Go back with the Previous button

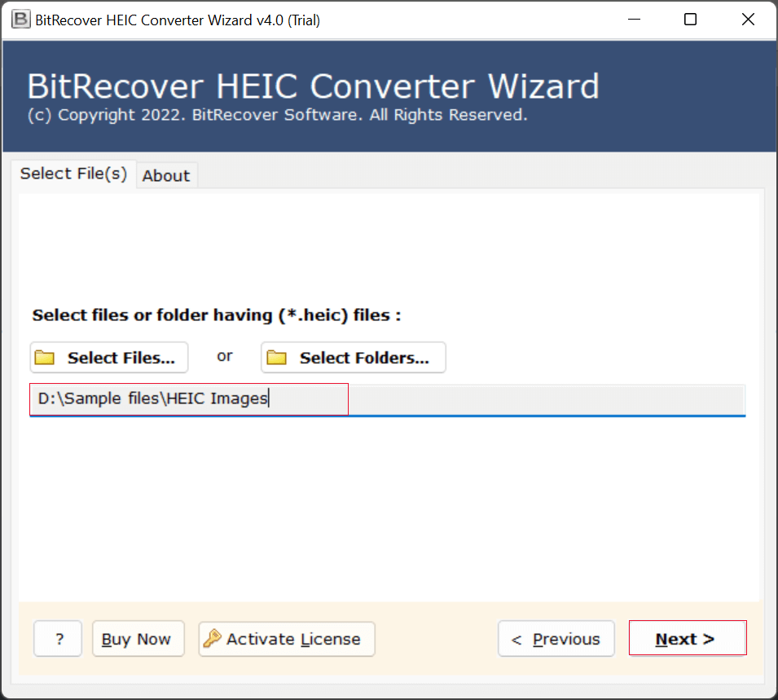coord(556,639)
